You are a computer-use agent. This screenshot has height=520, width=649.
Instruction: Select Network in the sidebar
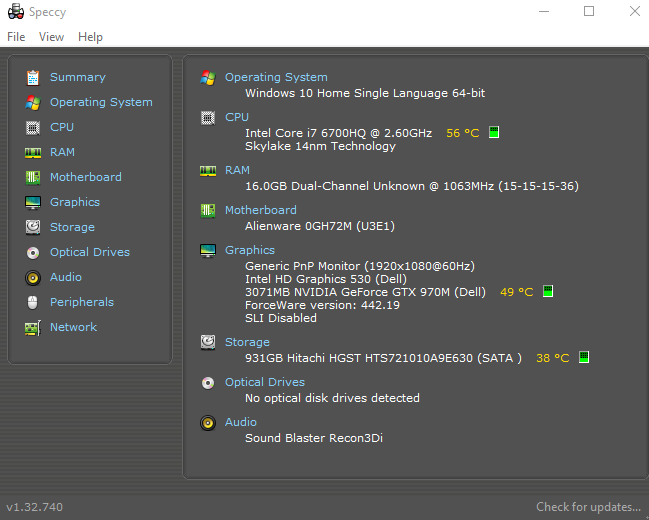tap(73, 327)
